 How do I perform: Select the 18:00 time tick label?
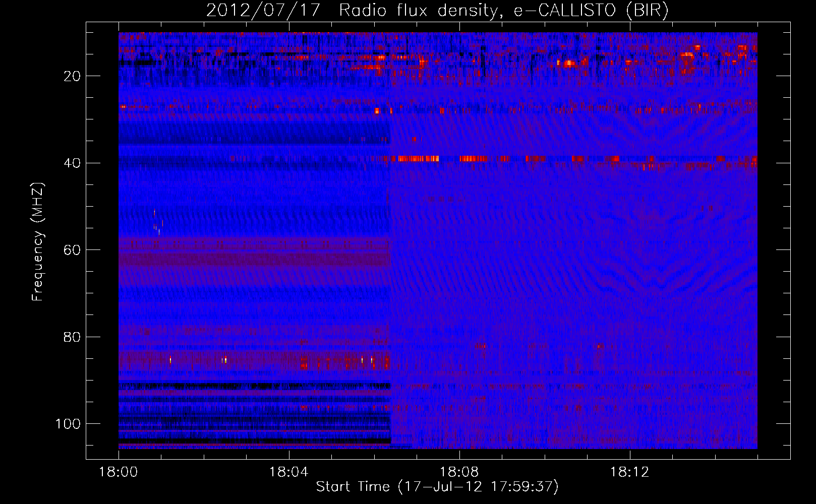click(x=119, y=472)
